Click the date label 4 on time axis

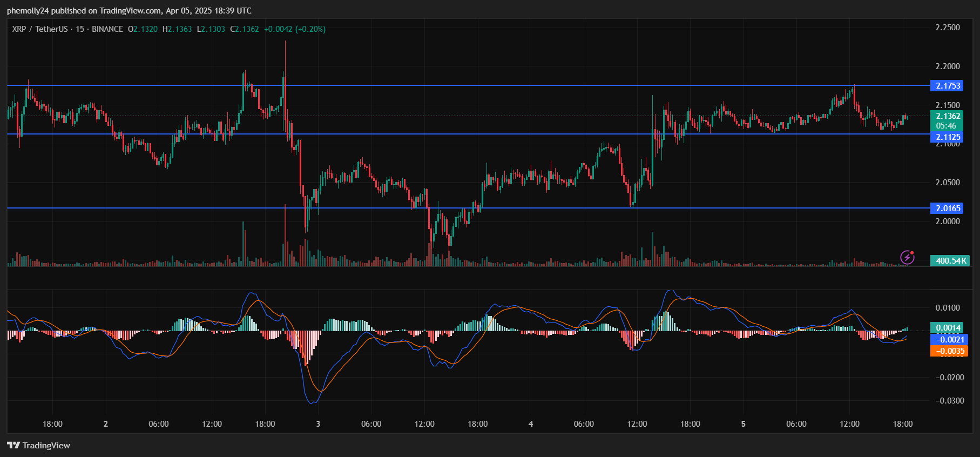coord(531,424)
